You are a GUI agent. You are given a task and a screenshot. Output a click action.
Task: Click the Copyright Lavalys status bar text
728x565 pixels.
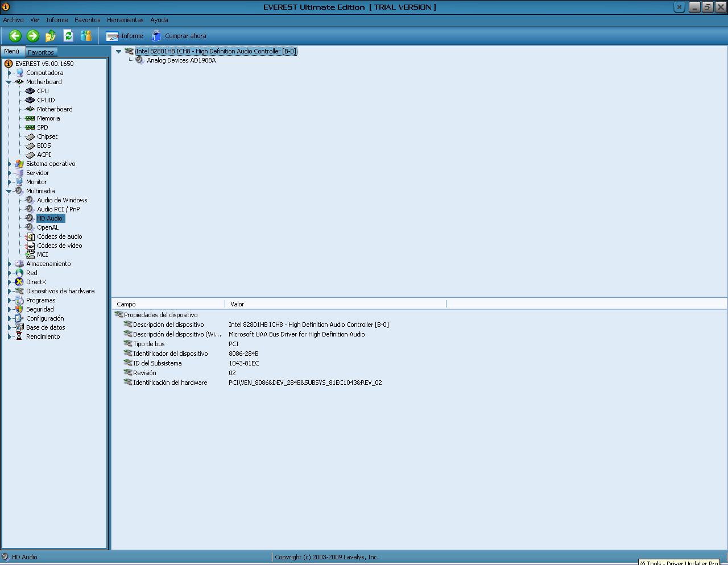point(326,557)
